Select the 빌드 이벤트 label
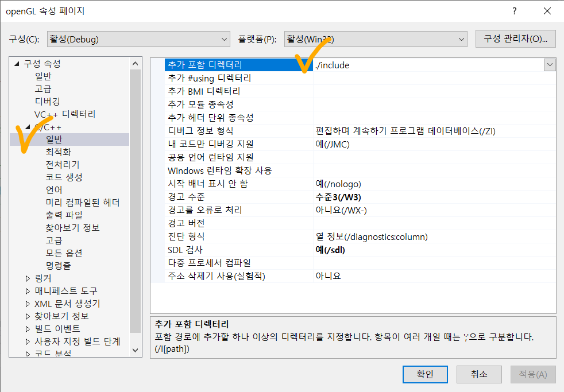The height and width of the screenshot is (392, 564). pyautogui.click(x=57, y=329)
